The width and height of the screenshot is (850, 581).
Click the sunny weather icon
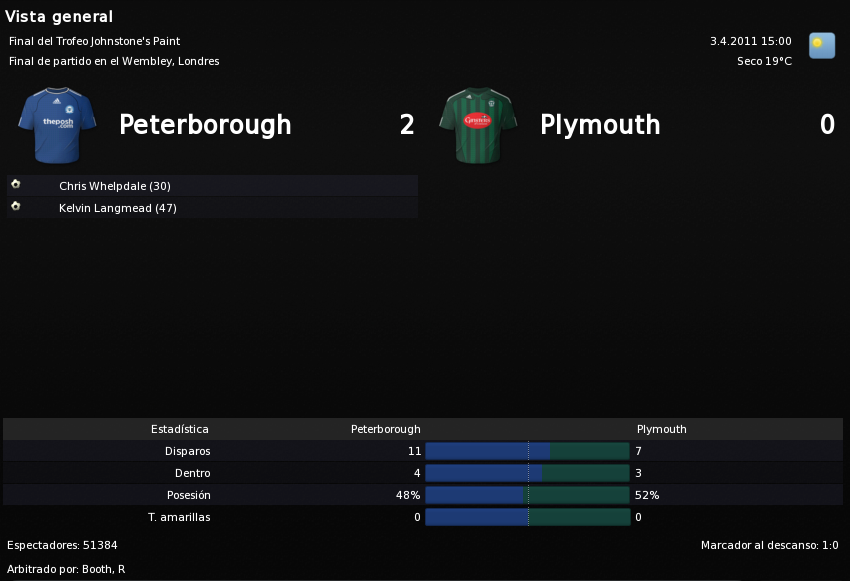822,46
